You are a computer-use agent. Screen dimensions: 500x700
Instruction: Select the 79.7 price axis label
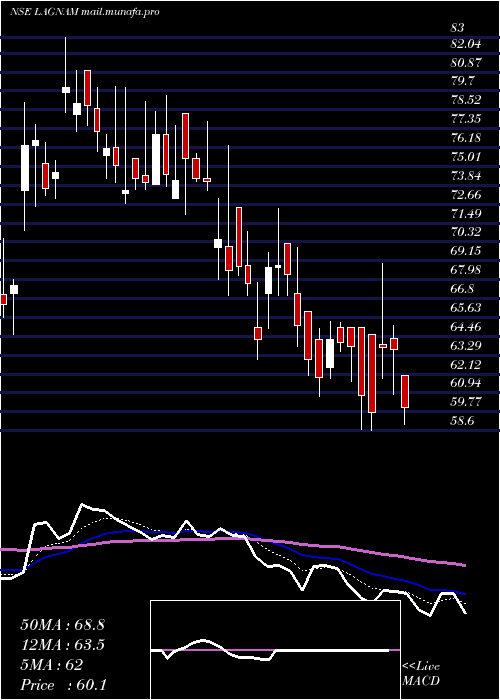(x=462, y=81)
